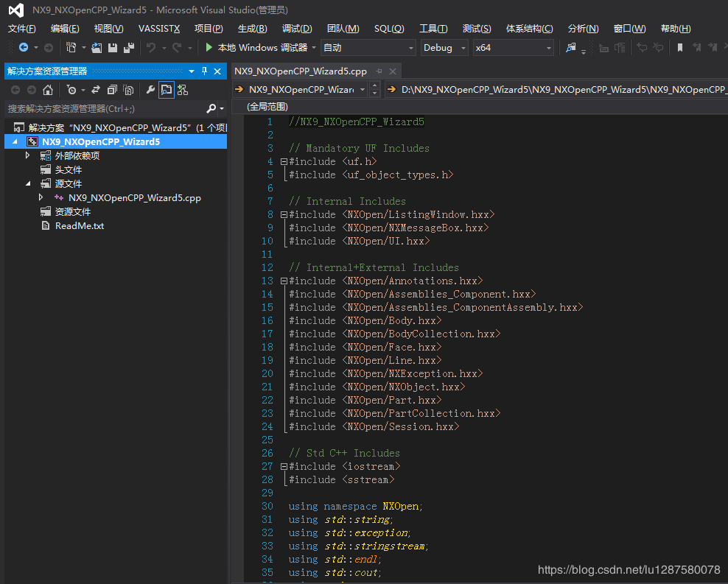Expand the NX9_NXOpenCPP_Wizard5.cpp tree node
This screenshot has height=584, width=728.
coord(41,197)
